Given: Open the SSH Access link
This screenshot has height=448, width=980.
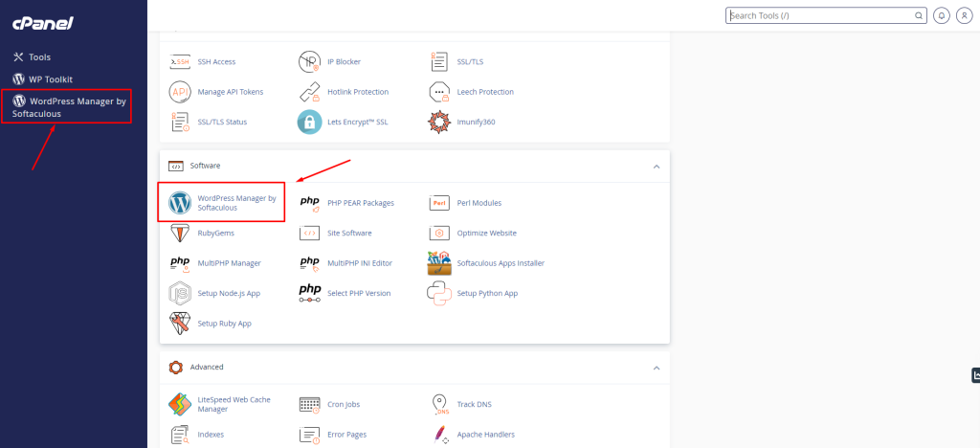Looking at the screenshot, I should pyautogui.click(x=216, y=62).
